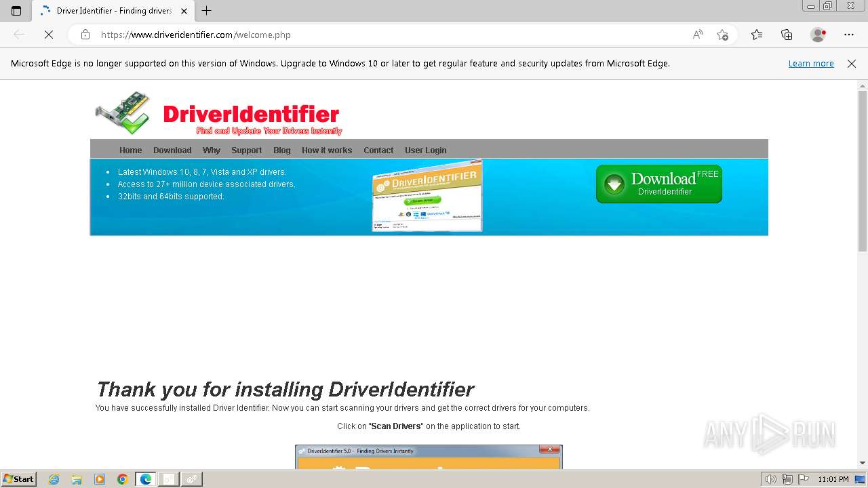Viewport: 868px width, 488px height.
Task: Add this page to favorites
Action: point(722,35)
